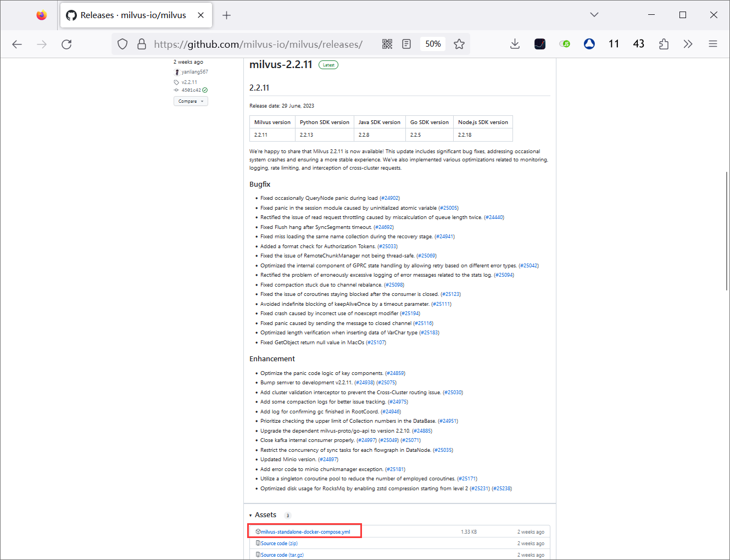Open issue #25033 on Authorization Tokens check
The height and width of the screenshot is (560, 730).
click(388, 247)
